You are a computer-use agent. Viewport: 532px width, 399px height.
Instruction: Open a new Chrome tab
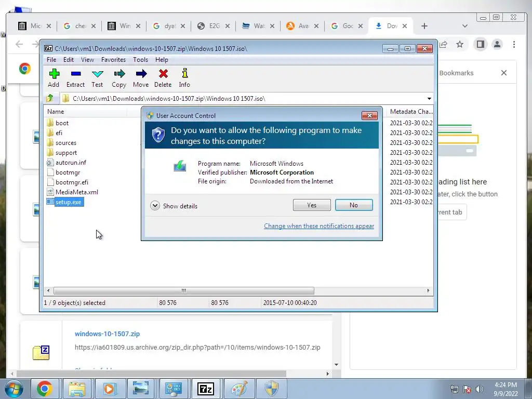coord(424,26)
